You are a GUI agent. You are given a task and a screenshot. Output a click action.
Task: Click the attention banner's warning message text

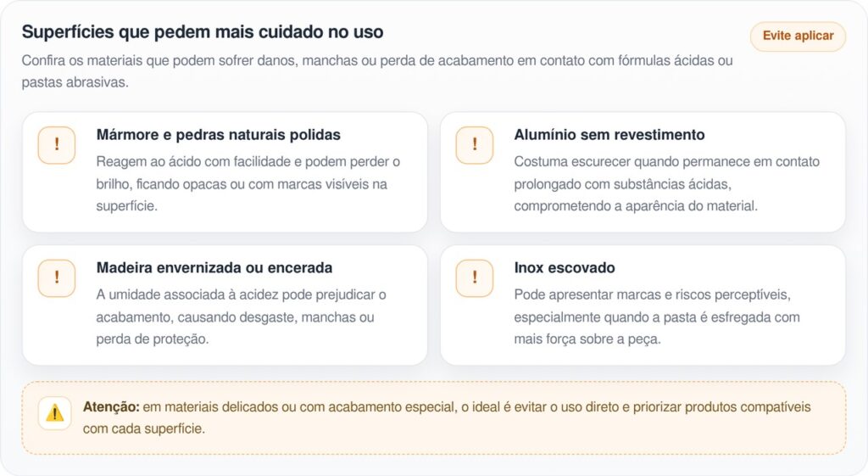click(475, 407)
